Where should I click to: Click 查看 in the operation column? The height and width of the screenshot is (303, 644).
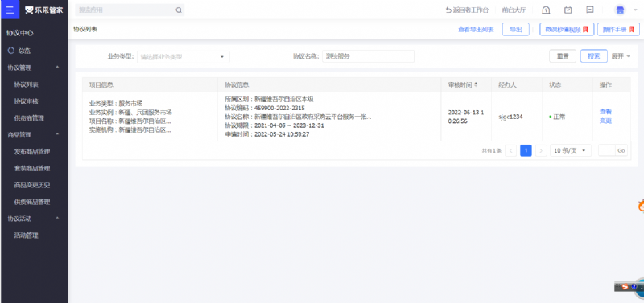[x=605, y=111]
